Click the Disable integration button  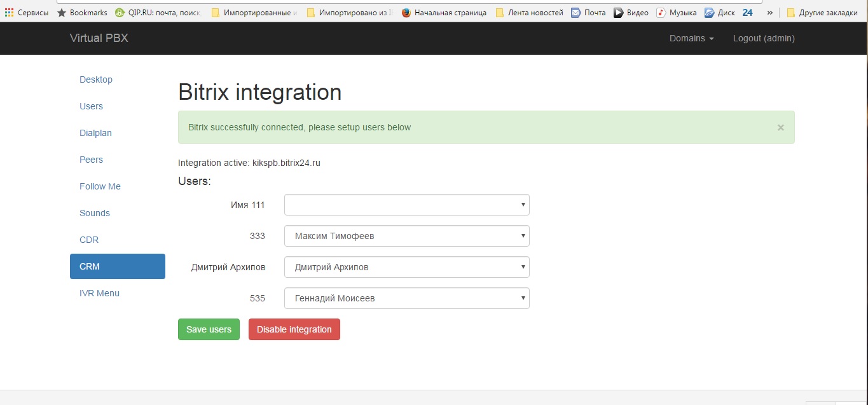(294, 329)
